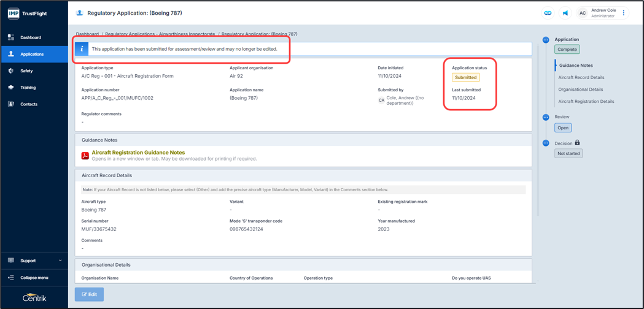The width and height of the screenshot is (644, 309).
Task: Open the three-dot user options menu
Action: tap(624, 13)
